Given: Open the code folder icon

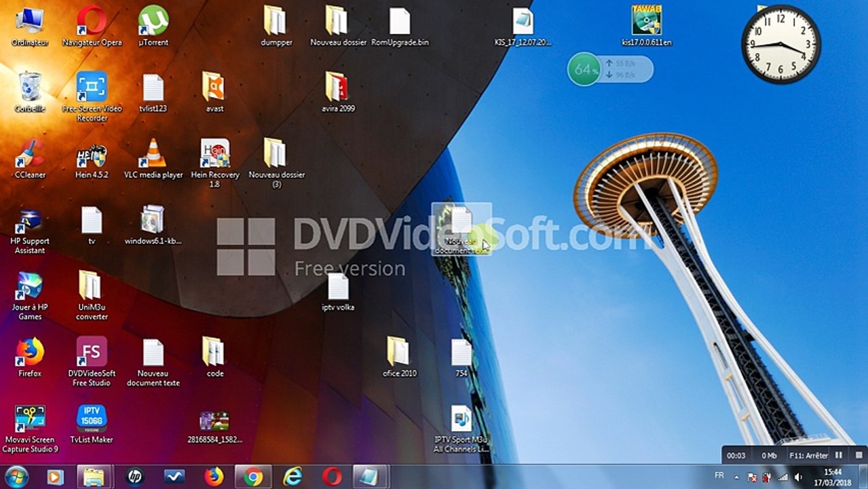Looking at the screenshot, I should pyautogui.click(x=214, y=357).
